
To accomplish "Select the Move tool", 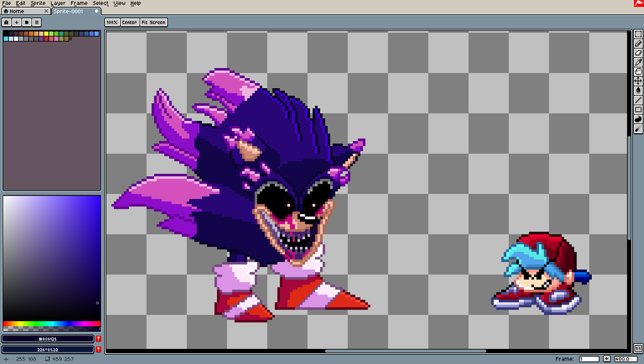I will click(638, 81).
